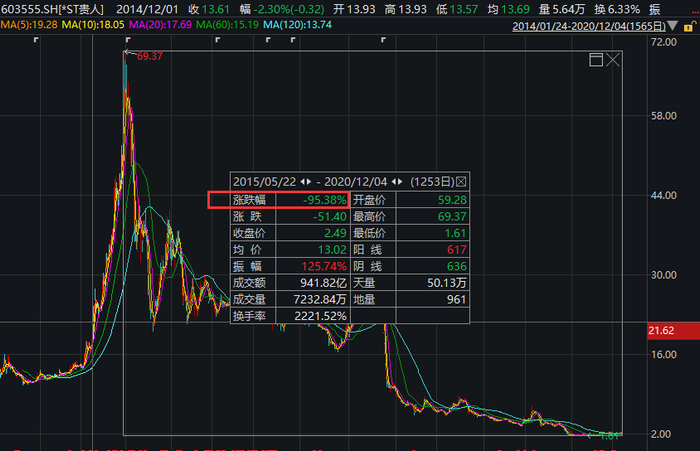Open the range statistics window icon
Image resolution: width=700 pixels, height=451 pixels.
coord(596,60)
